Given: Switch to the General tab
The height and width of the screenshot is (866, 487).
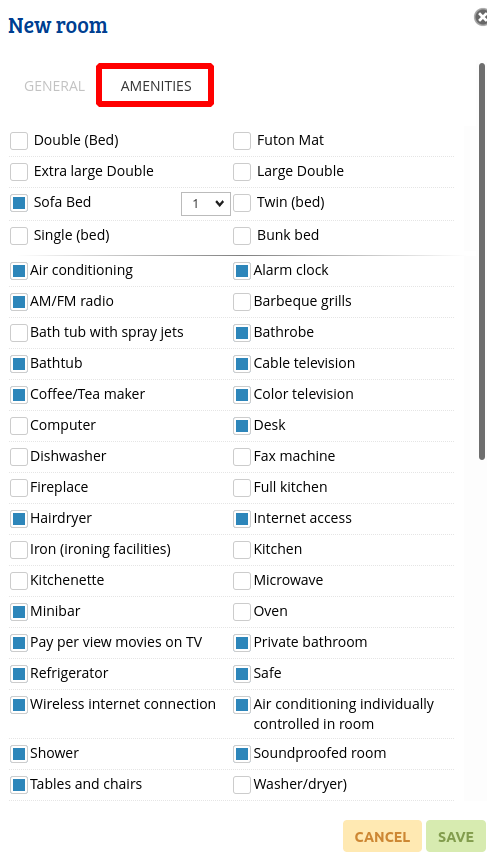Looking at the screenshot, I should [54, 86].
